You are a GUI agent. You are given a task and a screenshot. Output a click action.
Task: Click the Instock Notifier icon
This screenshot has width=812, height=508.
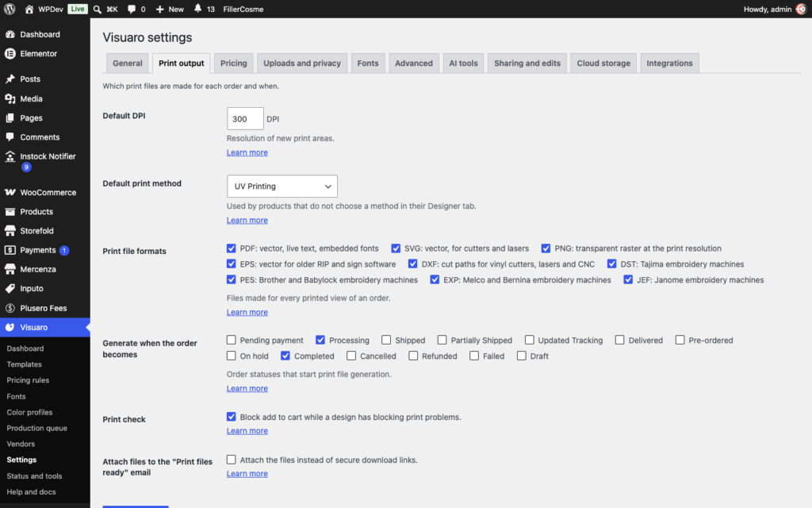10,156
